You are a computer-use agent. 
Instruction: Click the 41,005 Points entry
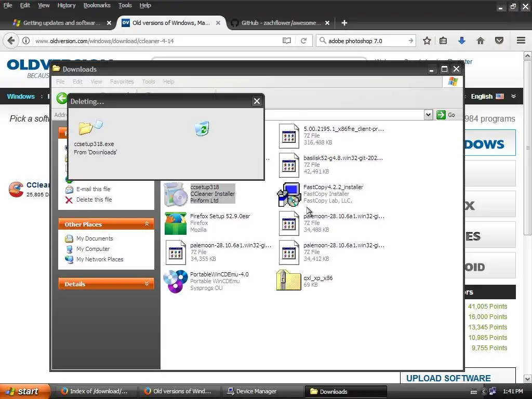pyautogui.click(x=487, y=307)
